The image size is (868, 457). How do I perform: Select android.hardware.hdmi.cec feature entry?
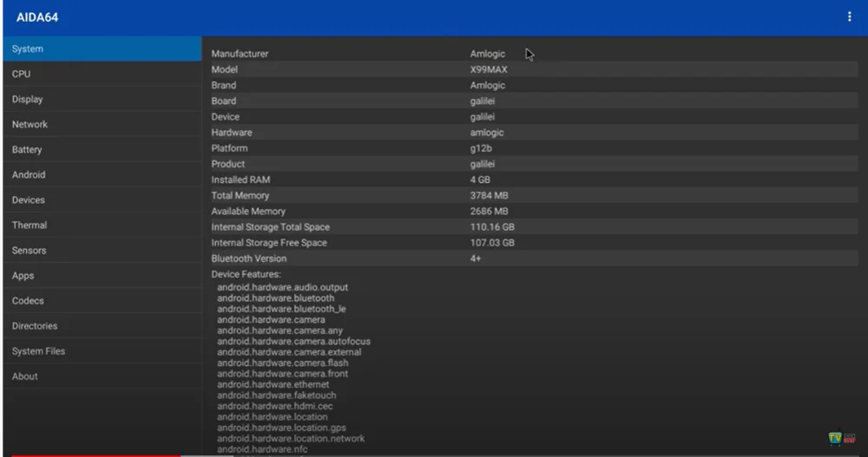click(274, 406)
